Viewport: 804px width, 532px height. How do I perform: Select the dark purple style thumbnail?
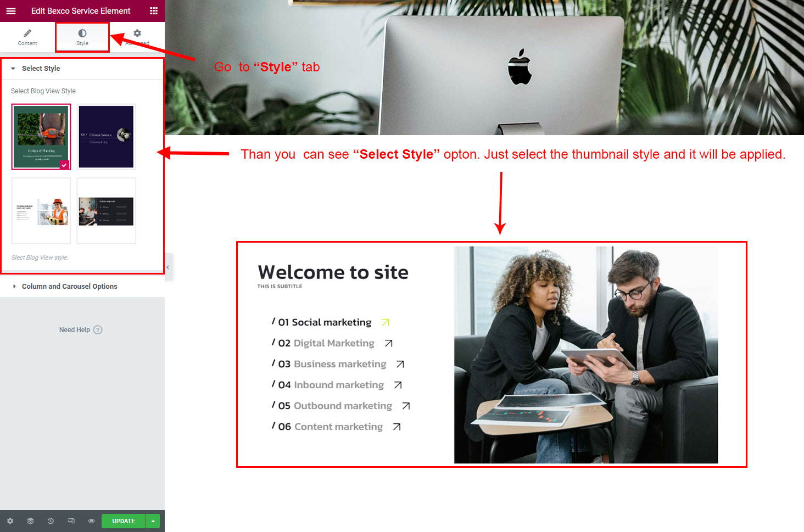tap(106, 137)
